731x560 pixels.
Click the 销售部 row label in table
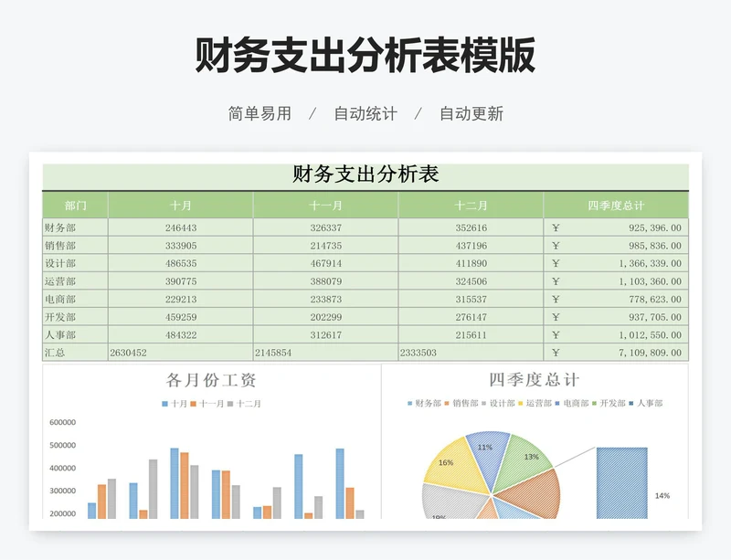click(x=60, y=245)
